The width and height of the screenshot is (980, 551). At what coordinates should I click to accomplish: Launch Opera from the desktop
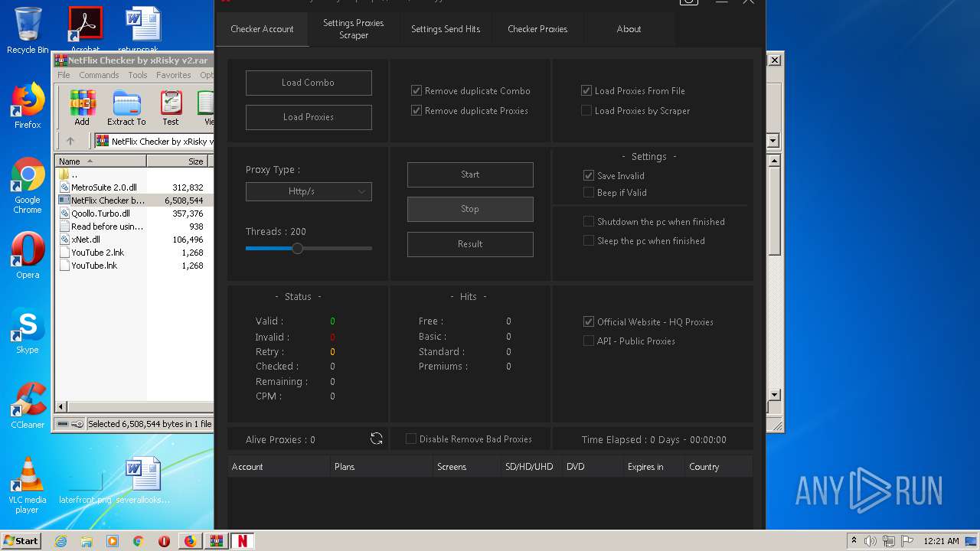[x=28, y=255]
